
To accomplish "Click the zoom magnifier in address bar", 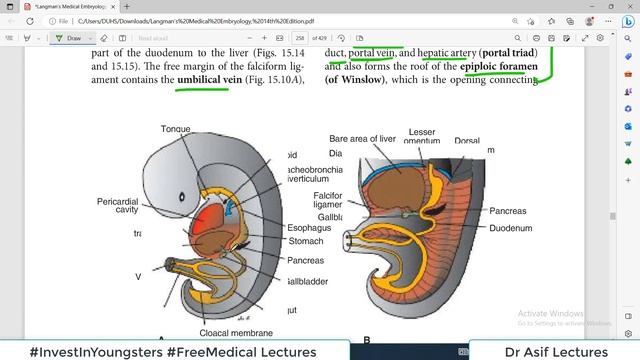I will point(515,21).
